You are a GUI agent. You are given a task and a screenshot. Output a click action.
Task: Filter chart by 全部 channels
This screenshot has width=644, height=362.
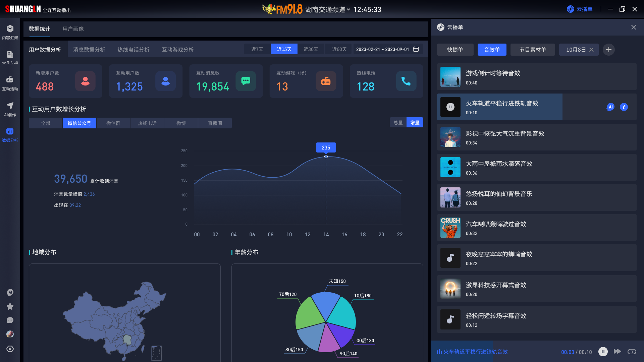46,123
